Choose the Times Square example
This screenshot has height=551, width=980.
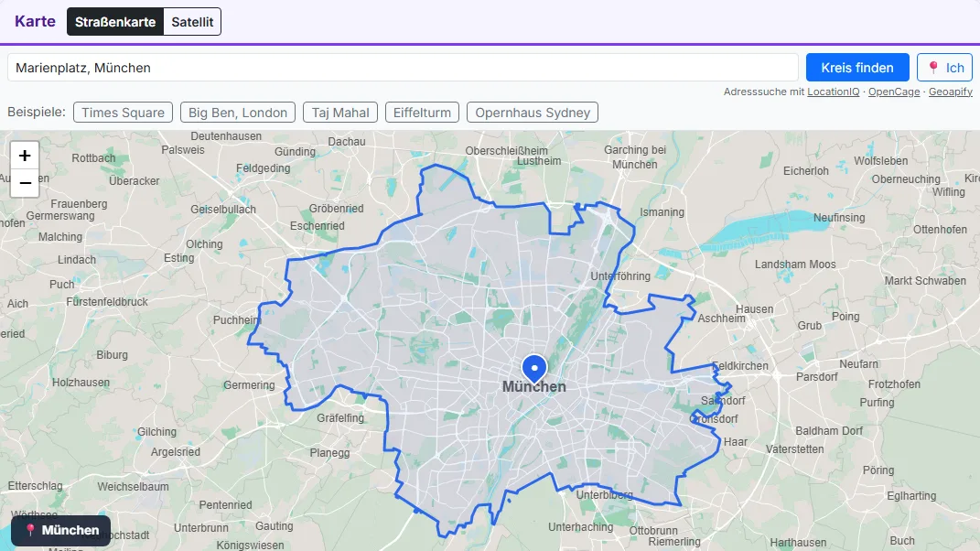click(x=124, y=113)
